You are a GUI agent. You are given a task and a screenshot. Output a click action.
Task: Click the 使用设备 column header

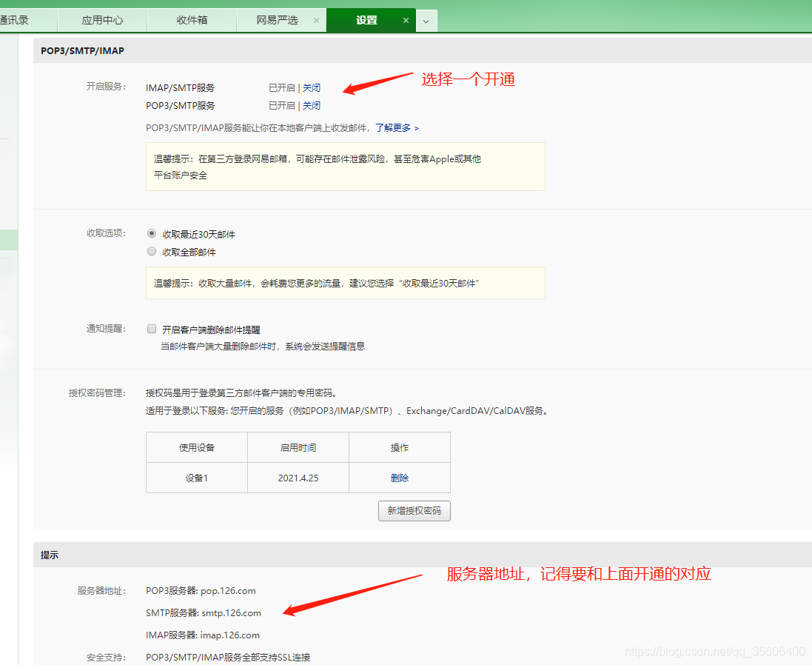pyautogui.click(x=197, y=447)
